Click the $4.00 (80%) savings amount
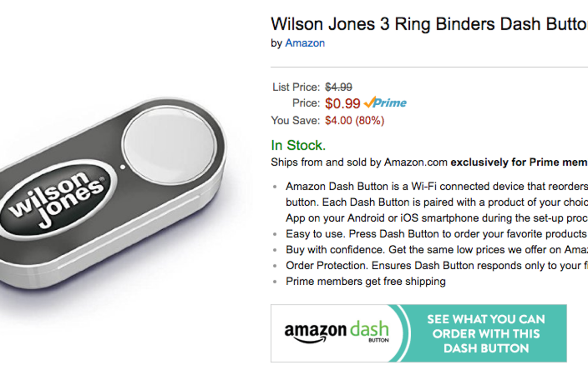 click(354, 121)
